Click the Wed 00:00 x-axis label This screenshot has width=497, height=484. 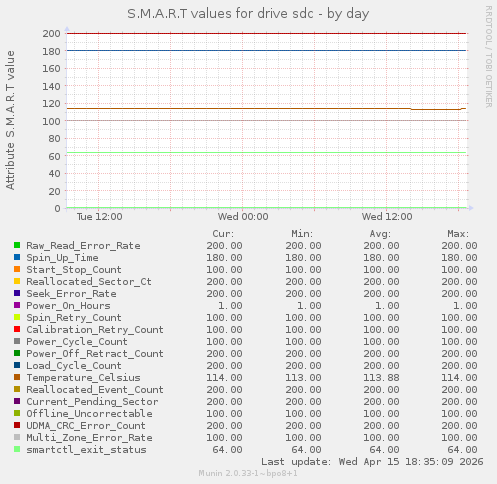coord(243,217)
